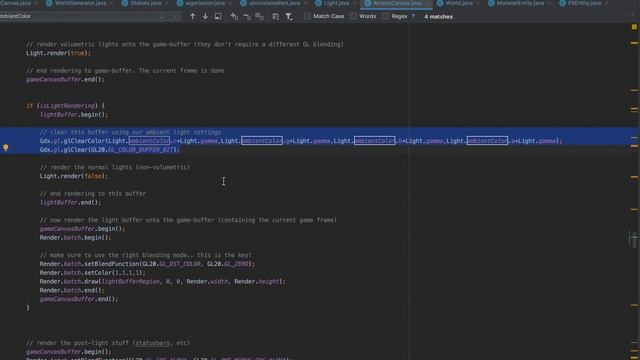
Task: Click the 'render the post-light stuff' comment
Action: point(108,343)
